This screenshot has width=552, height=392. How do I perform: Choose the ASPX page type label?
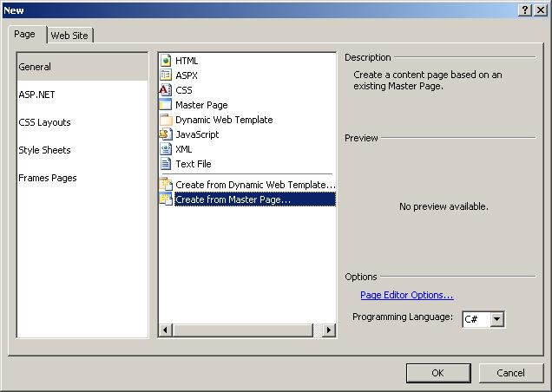pyautogui.click(x=187, y=75)
